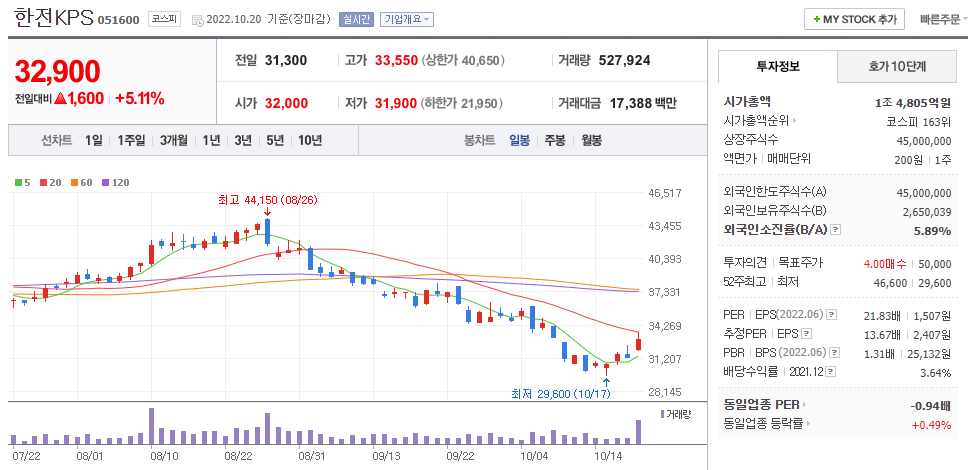This screenshot has height=470, width=970.
Task: Click the clock icon before 2022.10.20 기준
Action: tap(198, 20)
